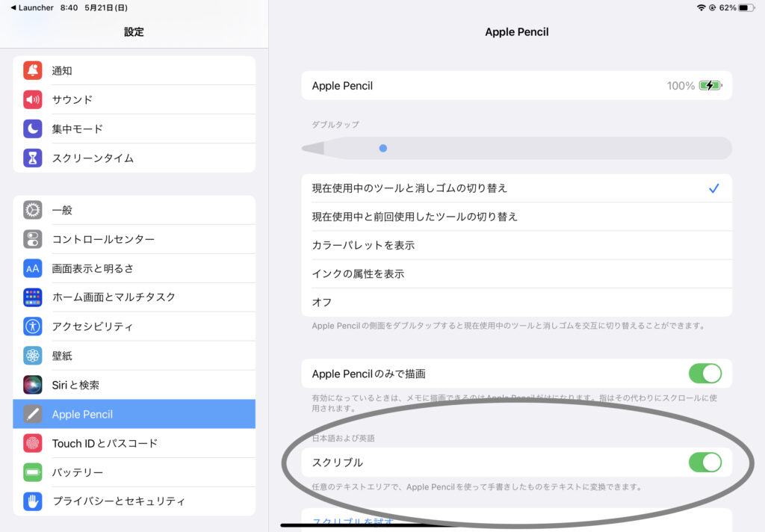This screenshot has height=532, width=765.
Task: Select the オフ double-tap option
Action: (517, 303)
